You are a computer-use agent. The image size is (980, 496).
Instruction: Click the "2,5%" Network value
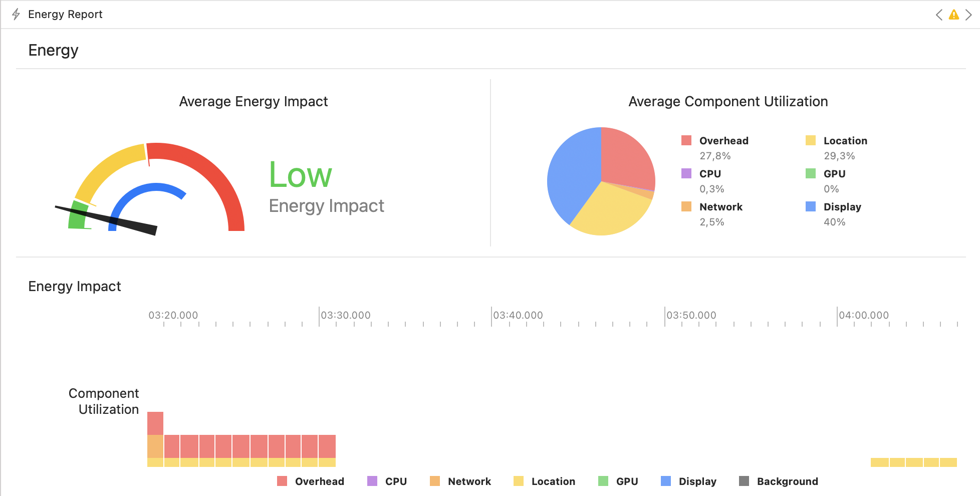click(712, 222)
